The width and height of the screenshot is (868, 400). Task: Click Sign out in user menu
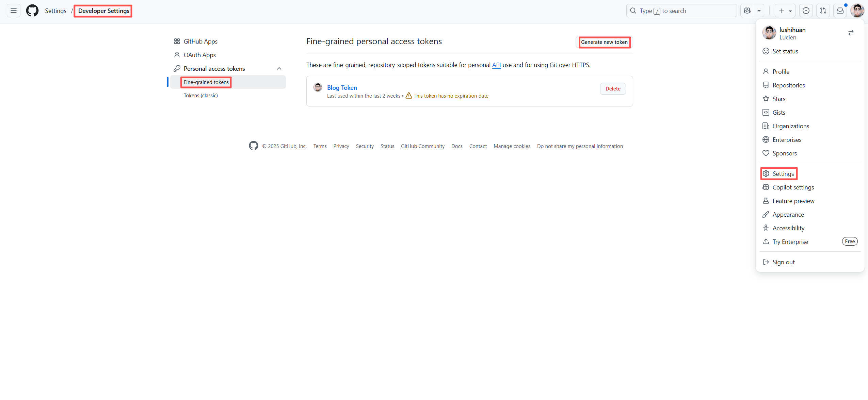(783, 262)
